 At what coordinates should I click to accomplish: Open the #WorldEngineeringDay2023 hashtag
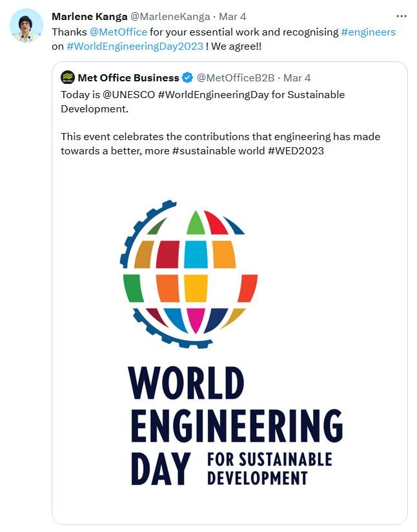[134, 46]
